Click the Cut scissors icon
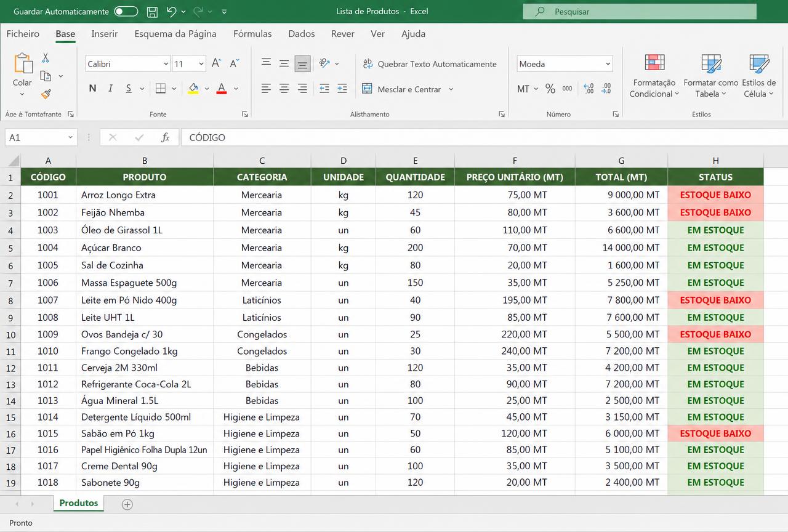 pos(46,58)
